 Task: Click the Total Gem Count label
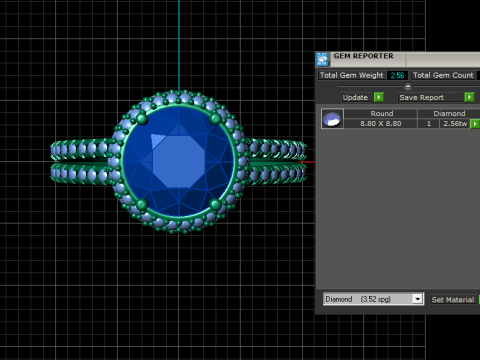pos(443,75)
